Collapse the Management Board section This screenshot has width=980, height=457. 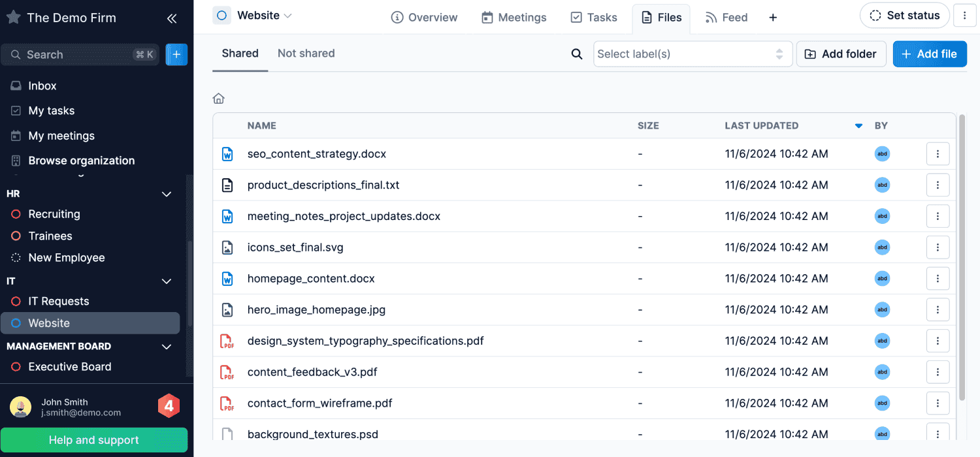pyautogui.click(x=167, y=346)
